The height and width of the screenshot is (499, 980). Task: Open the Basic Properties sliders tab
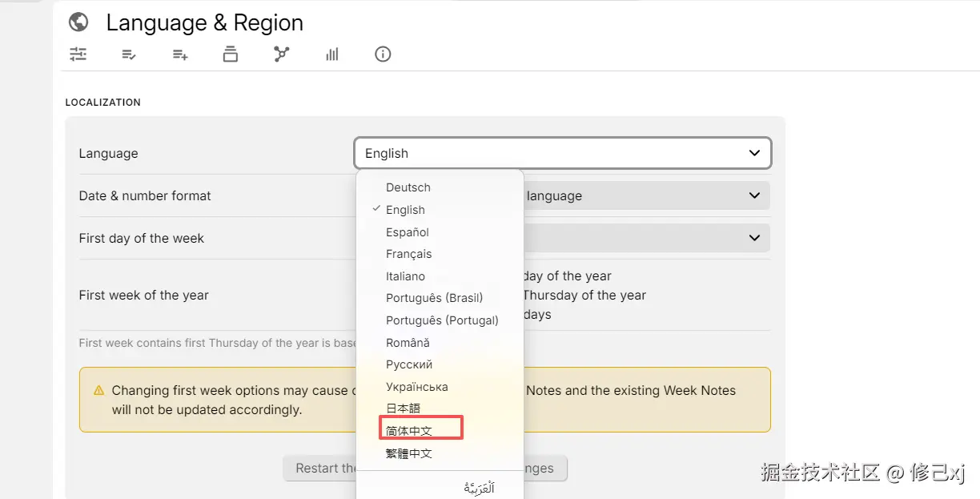[x=78, y=54]
